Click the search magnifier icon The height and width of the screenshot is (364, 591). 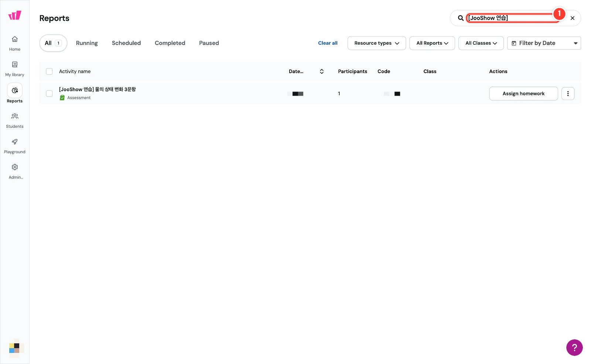[x=461, y=18]
